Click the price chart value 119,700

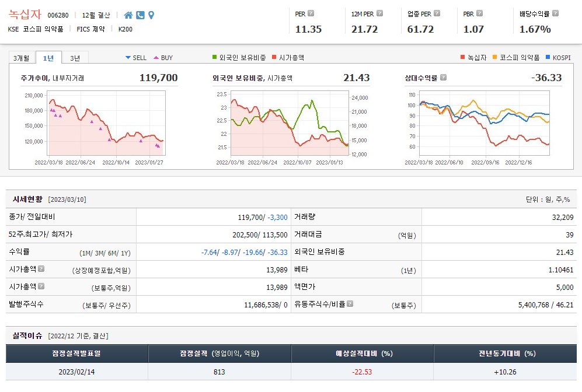(x=159, y=78)
